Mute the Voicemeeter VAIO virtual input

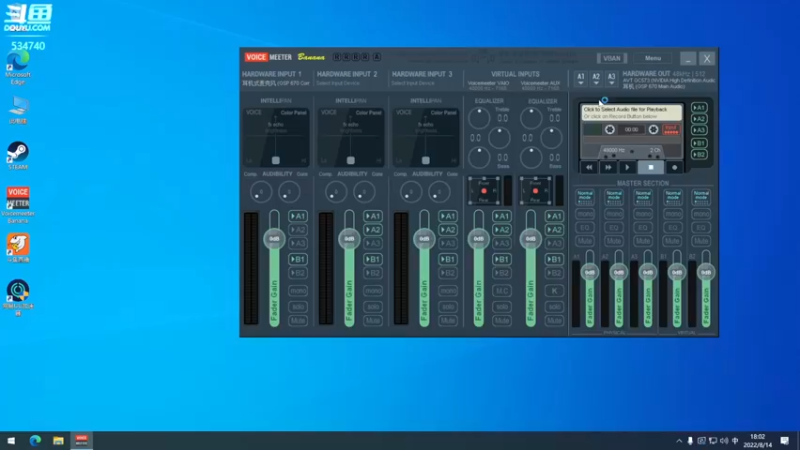click(502, 321)
